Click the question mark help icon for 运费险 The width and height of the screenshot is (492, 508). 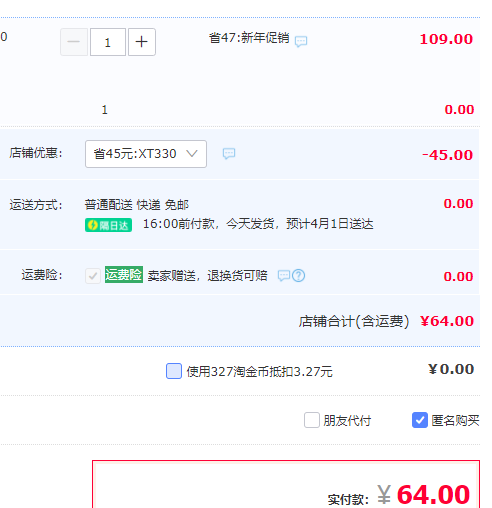(298, 276)
